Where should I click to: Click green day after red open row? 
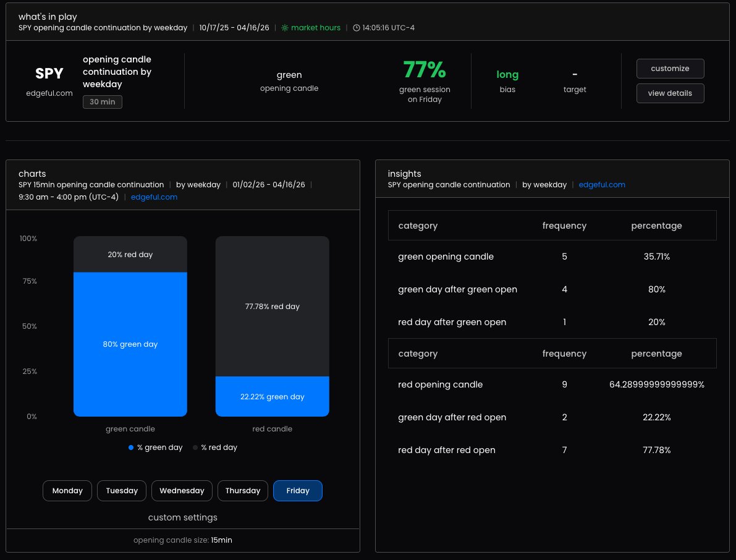click(552, 417)
